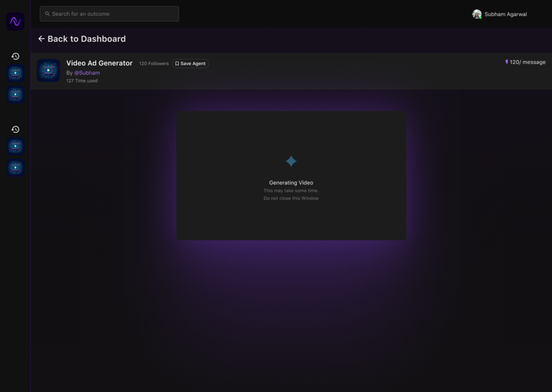
Task: Open the upper history clock icon in sidebar
Action: (x=16, y=56)
